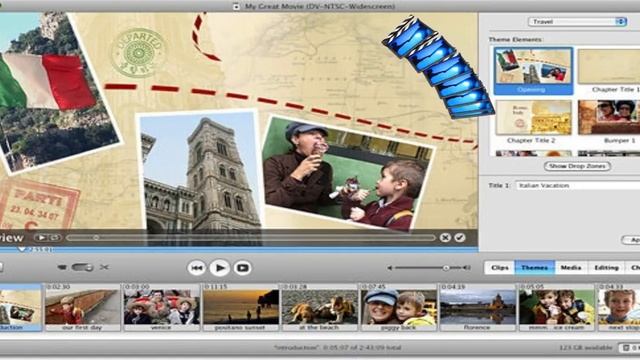Play the movie with the main play button

[220, 268]
